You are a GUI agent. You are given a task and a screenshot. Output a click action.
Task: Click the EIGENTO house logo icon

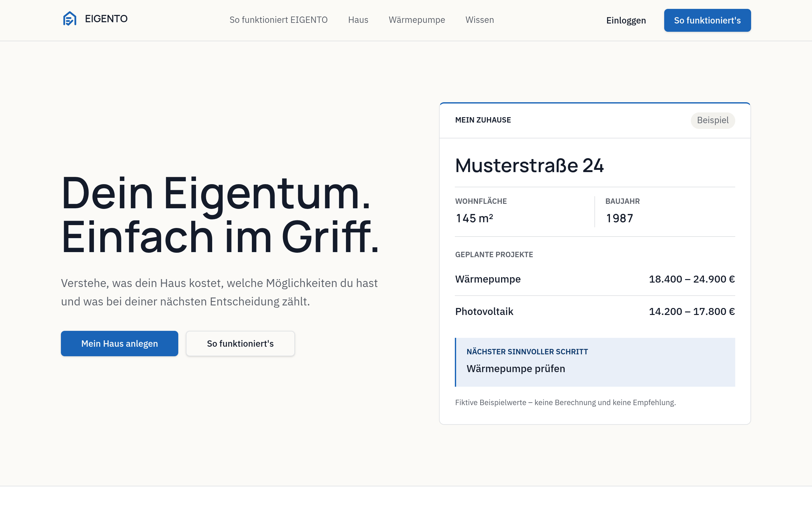coord(70,18)
